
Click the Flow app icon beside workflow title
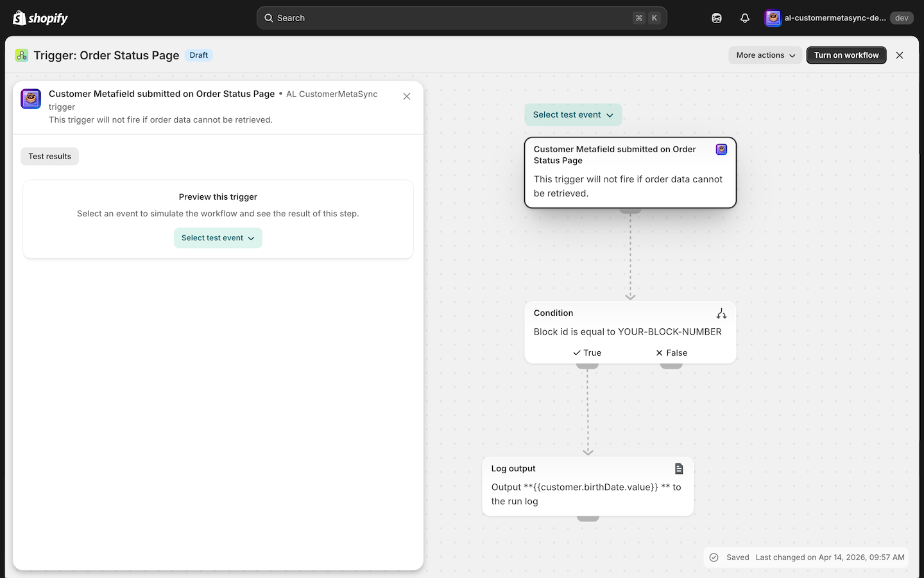[22, 55]
